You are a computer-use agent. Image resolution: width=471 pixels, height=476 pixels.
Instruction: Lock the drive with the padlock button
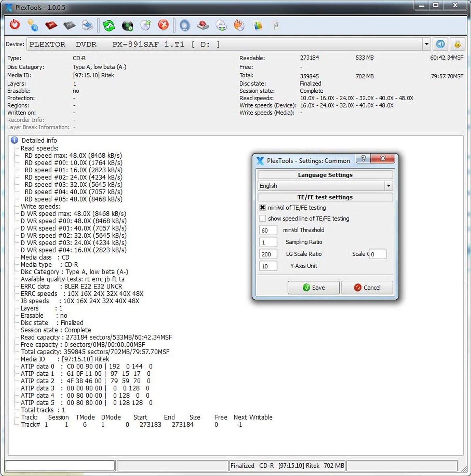pyautogui.click(x=457, y=44)
